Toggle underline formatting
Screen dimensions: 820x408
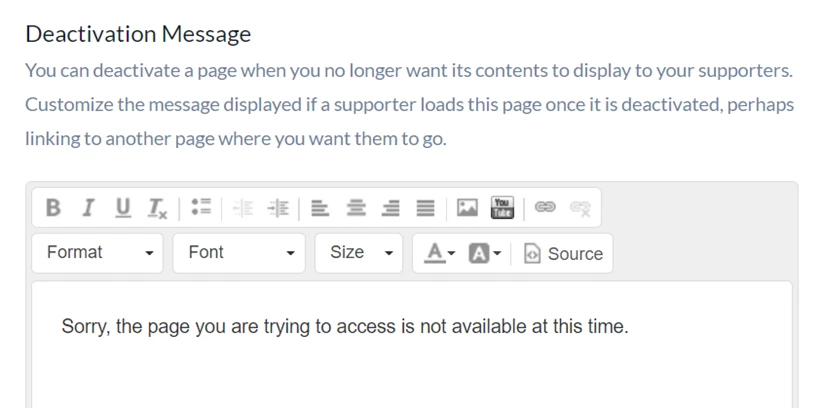coord(123,208)
